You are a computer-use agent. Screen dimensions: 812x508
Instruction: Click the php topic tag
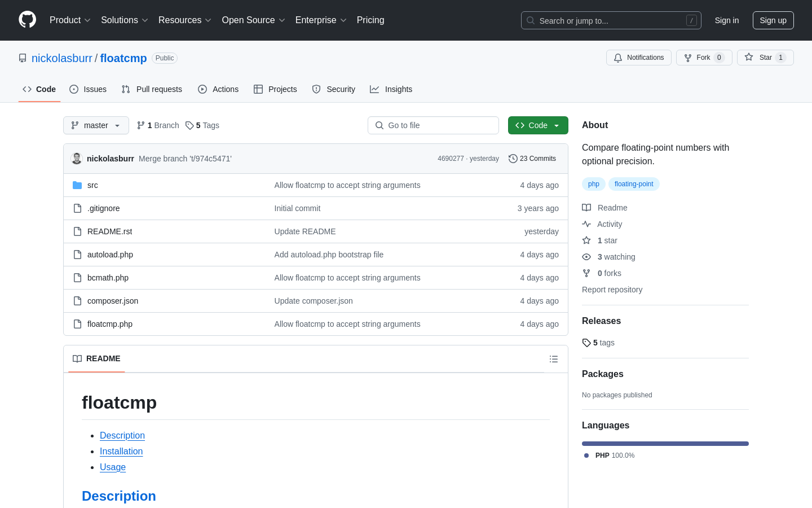(594, 184)
